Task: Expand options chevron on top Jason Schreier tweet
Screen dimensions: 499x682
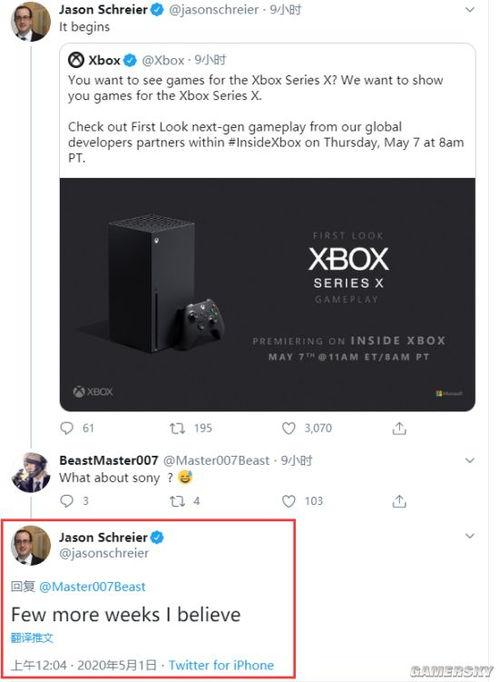Action: click(470, 10)
